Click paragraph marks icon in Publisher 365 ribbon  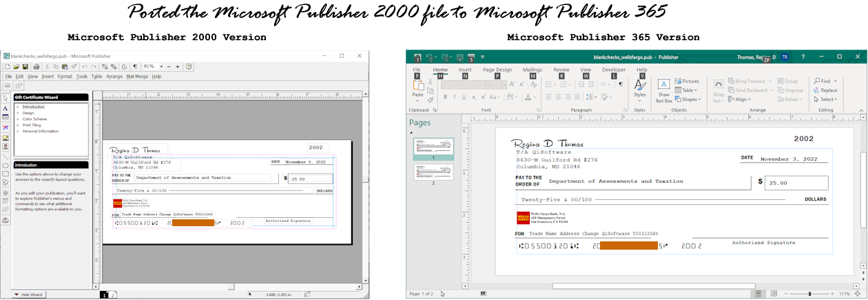click(621, 84)
